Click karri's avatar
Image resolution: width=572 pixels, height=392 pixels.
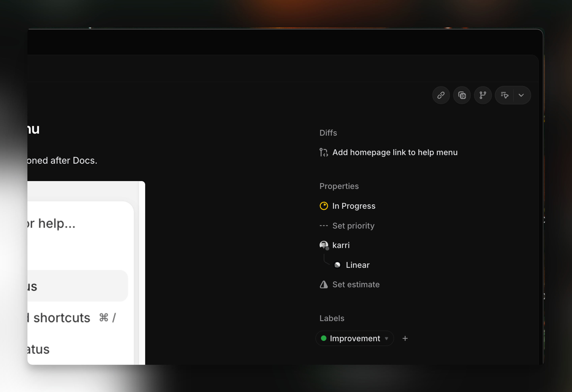pyautogui.click(x=324, y=245)
